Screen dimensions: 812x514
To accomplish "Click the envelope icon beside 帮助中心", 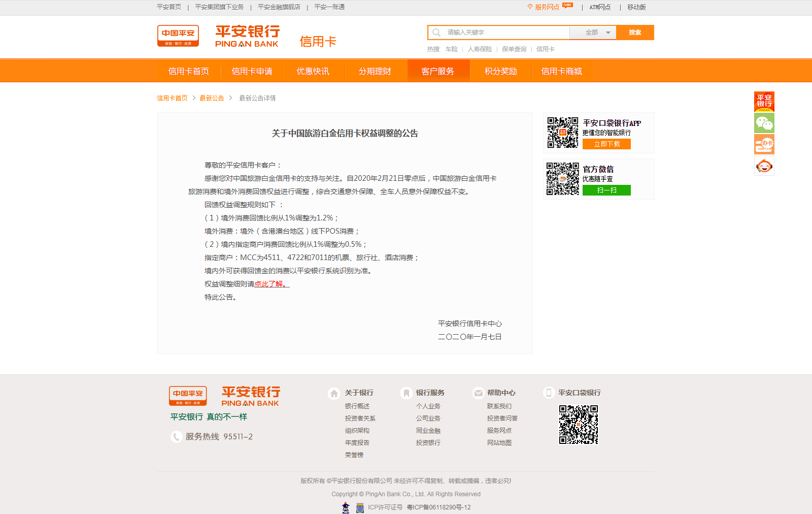I will [x=478, y=393].
